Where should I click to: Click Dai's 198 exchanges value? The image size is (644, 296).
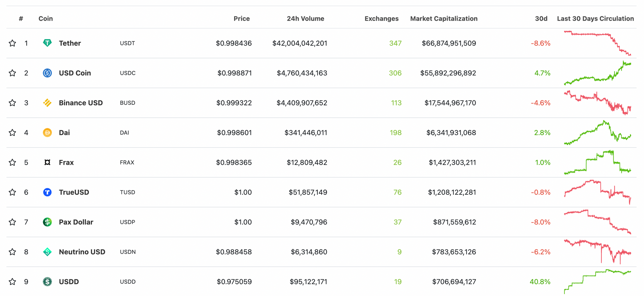[396, 133]
